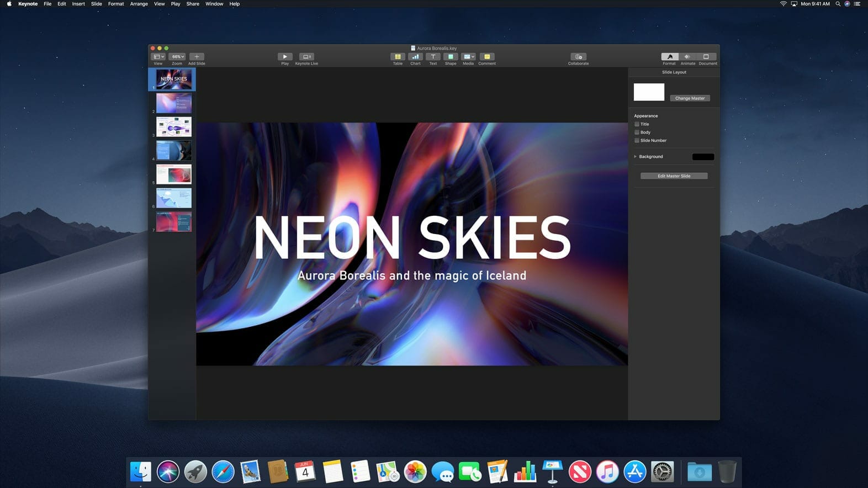This screenshot has height=488, width=868.
Task: Open the Arrange menu in the menu bar
Action: (139, 4)
